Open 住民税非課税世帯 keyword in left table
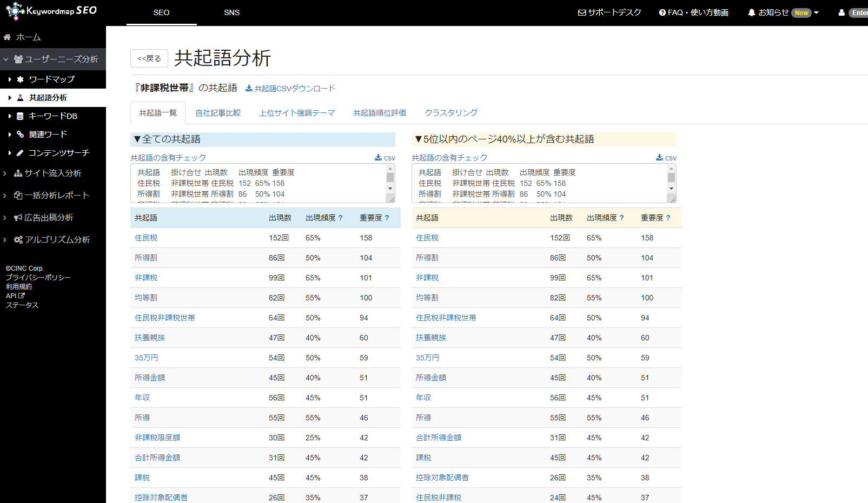Image resolution: width=868 pixels, height=503 pixels. click(x=165, y=318)
